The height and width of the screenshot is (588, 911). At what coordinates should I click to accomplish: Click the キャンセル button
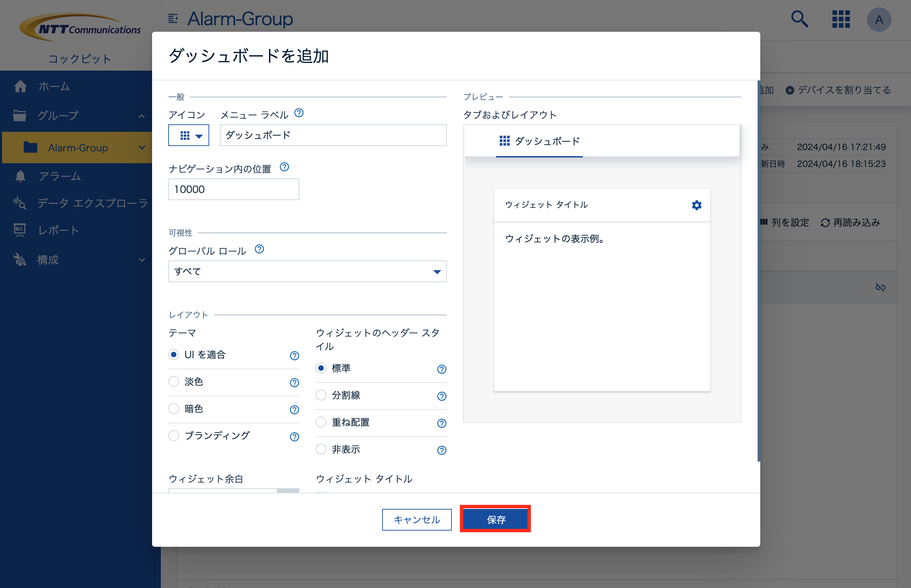pyautogui.click(x=417, y=520)
